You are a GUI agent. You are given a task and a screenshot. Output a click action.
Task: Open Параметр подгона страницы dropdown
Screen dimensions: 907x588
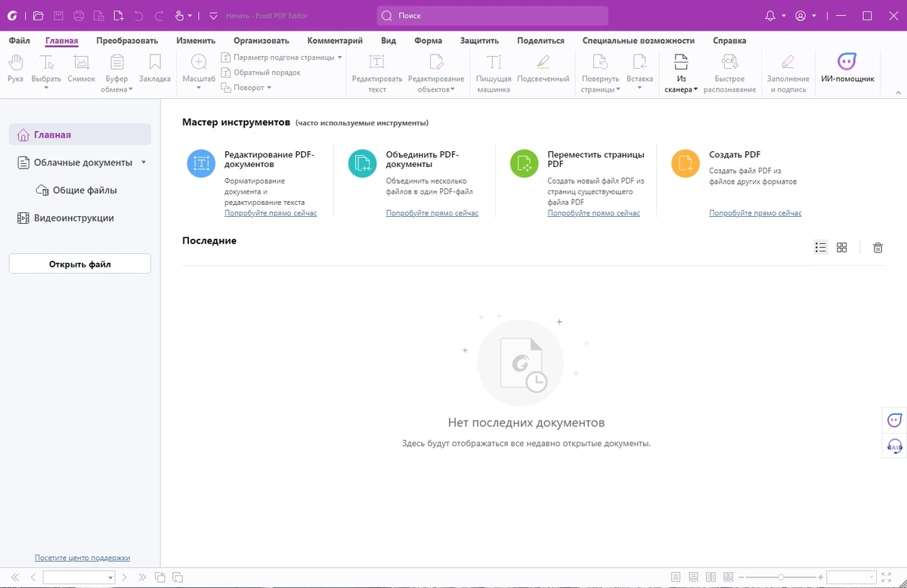click(281, 57)
